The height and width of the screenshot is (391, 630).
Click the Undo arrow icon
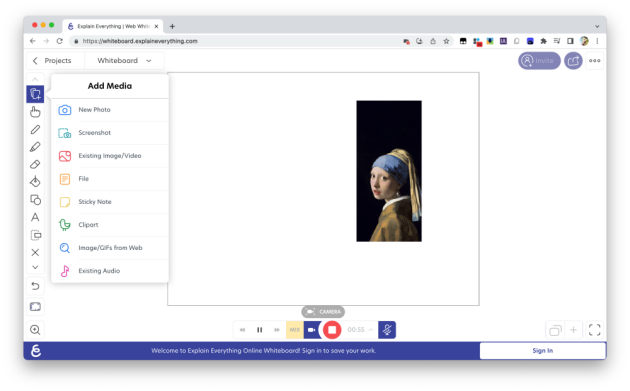point(35,286)
